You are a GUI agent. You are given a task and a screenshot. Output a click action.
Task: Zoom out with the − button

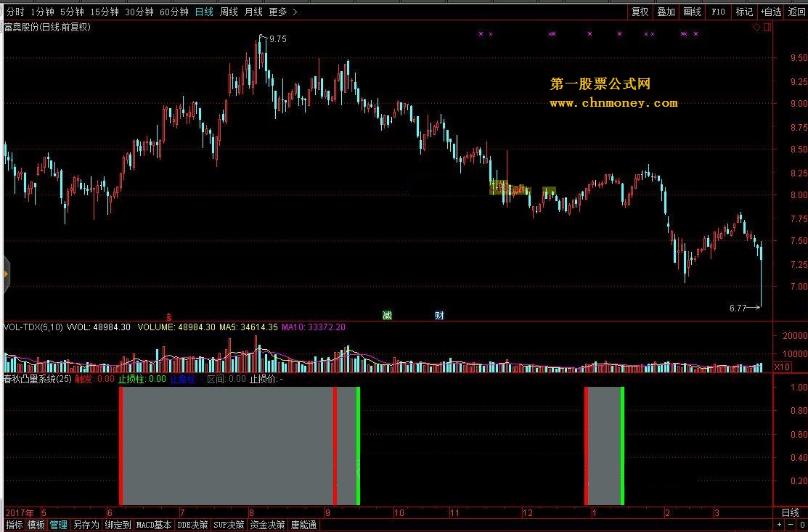[x=791, y=525]
